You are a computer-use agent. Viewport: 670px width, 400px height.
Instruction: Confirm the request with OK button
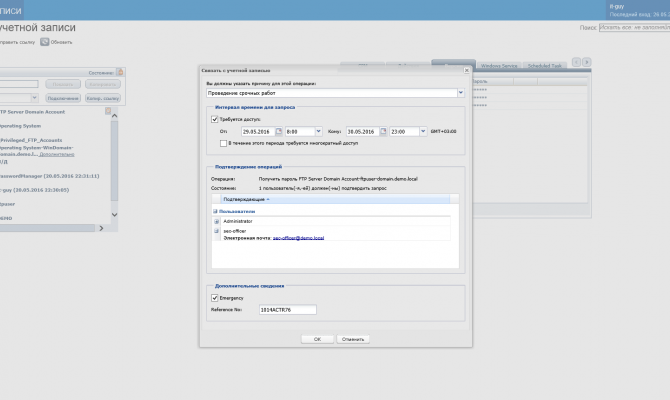(x=317, y=339)
